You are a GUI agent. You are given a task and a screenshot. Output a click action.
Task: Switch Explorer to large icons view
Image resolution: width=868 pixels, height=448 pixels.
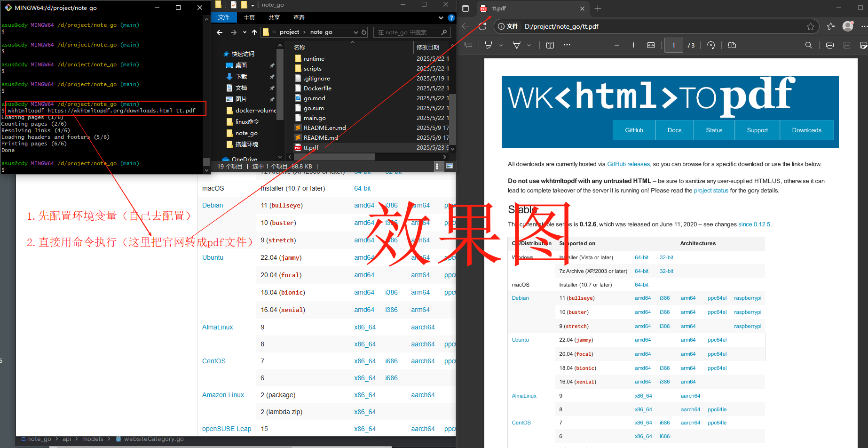pos(449,166)
